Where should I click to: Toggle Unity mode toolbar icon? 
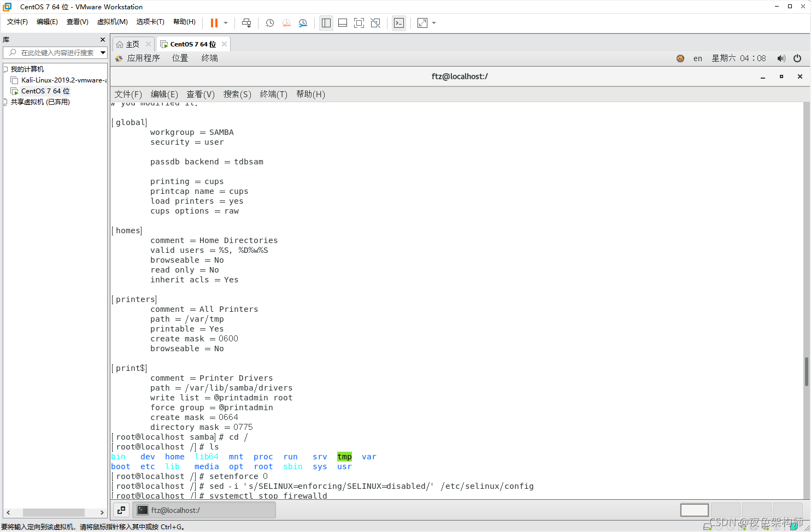pyautogui.click(x=375, y=23)
